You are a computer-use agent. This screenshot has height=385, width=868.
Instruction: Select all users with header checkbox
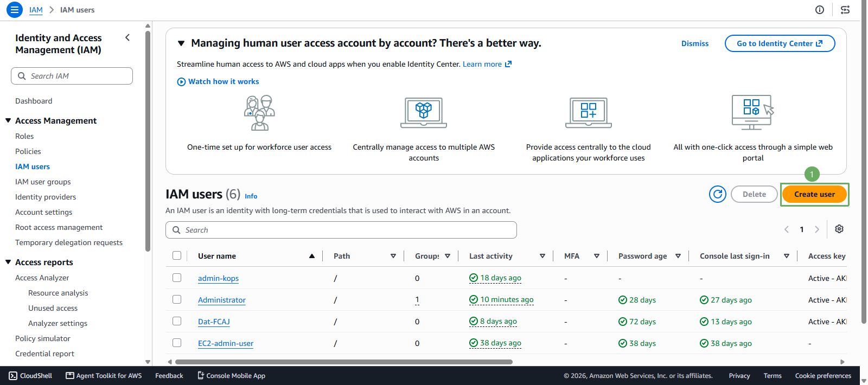point(177,255)
